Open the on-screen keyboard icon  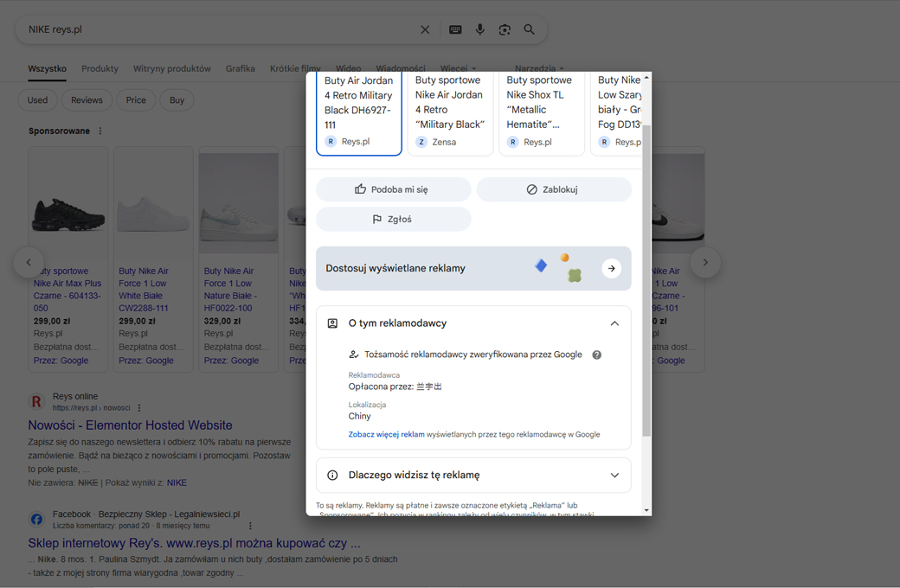(455, 29)
